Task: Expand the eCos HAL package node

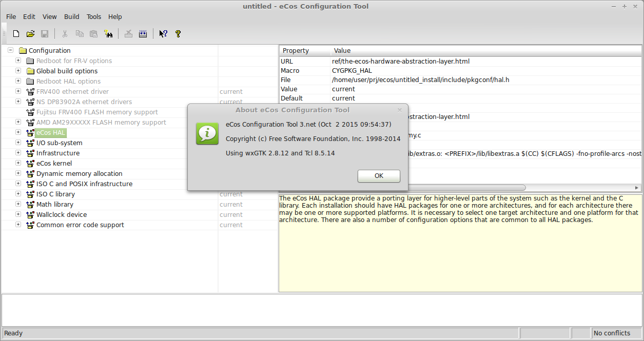Action: coord(18,132)
